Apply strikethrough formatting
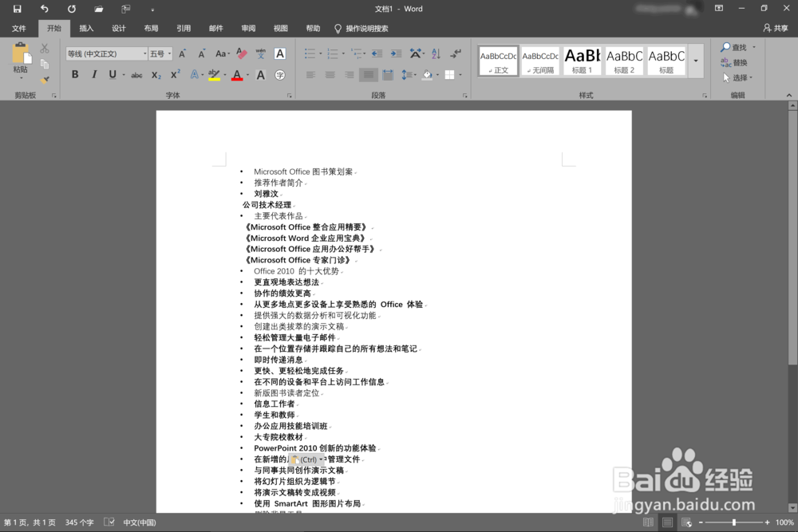This screenshot has height=532, width=798. coord(136,75)
